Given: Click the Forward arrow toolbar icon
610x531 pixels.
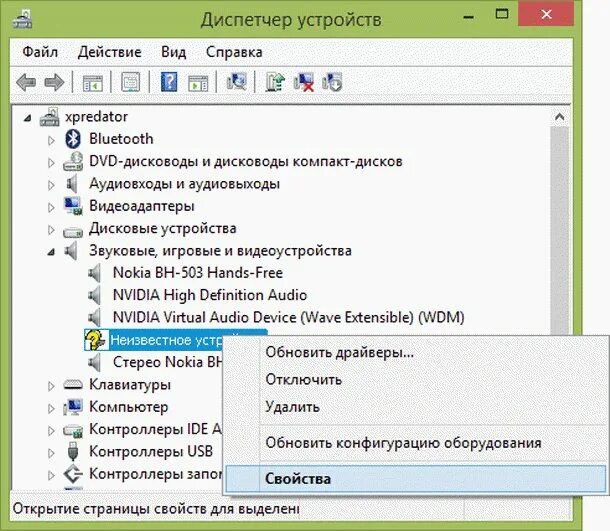Looking at the screenshot, I should [54, 82].
